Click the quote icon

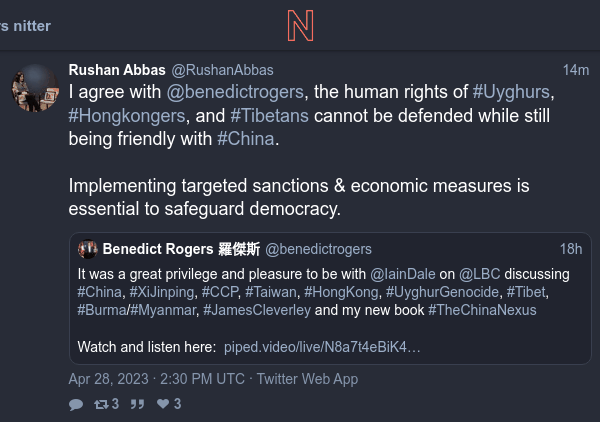point(139,404)
